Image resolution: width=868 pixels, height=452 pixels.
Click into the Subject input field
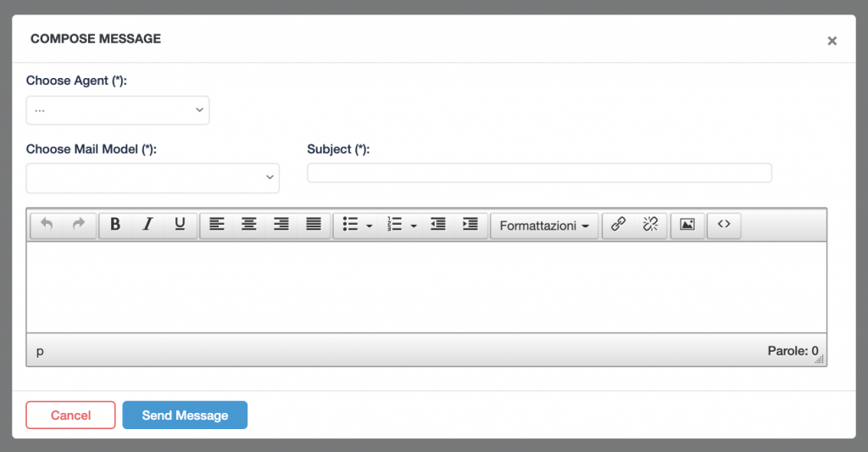[539, 173]
